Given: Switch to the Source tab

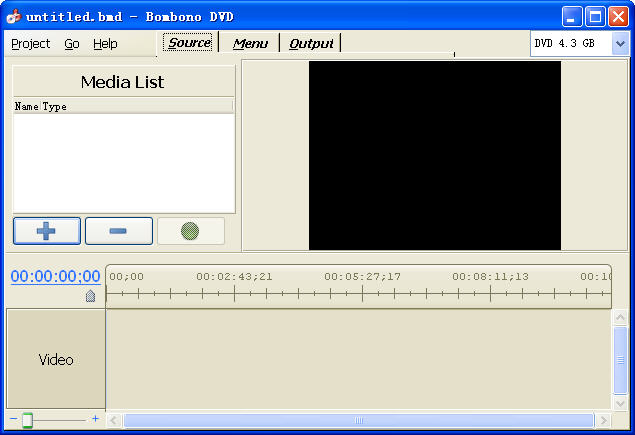Looking at the screenshot, I should 188,43.
